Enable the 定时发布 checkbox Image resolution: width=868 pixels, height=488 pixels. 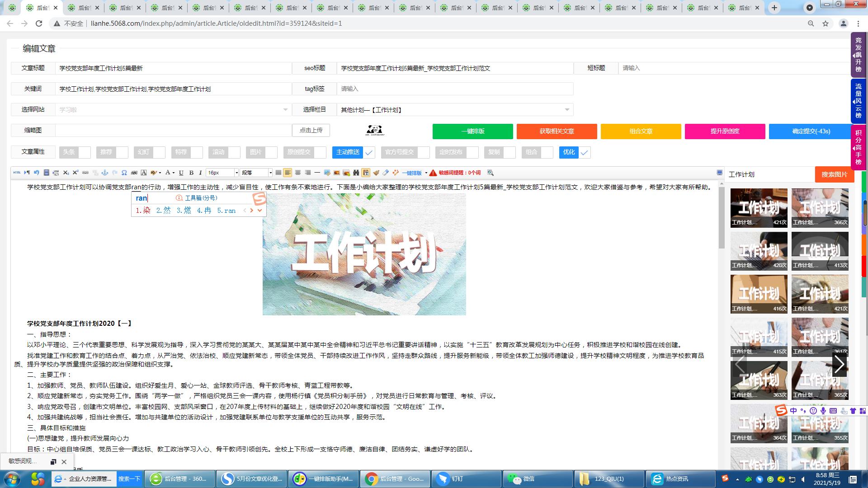[472, 153]
